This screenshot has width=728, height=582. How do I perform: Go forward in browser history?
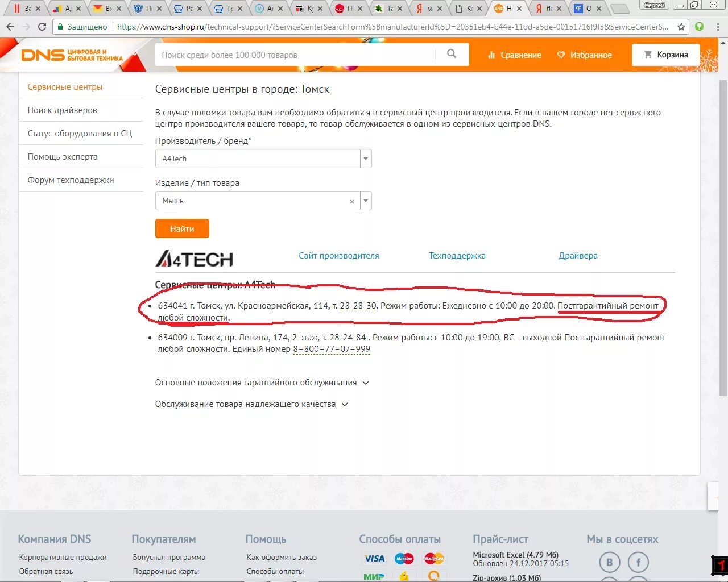point(26,27)
